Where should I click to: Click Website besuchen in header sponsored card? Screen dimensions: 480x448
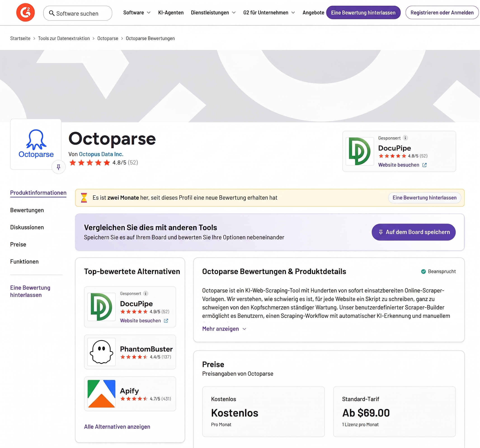point(399,165)
